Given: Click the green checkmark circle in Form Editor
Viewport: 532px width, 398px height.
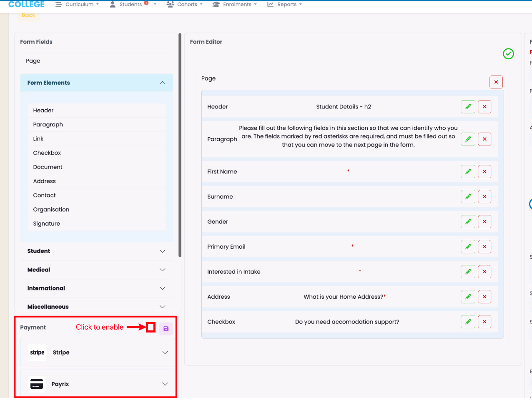Looking at the screenshot, I should point(508,54).
